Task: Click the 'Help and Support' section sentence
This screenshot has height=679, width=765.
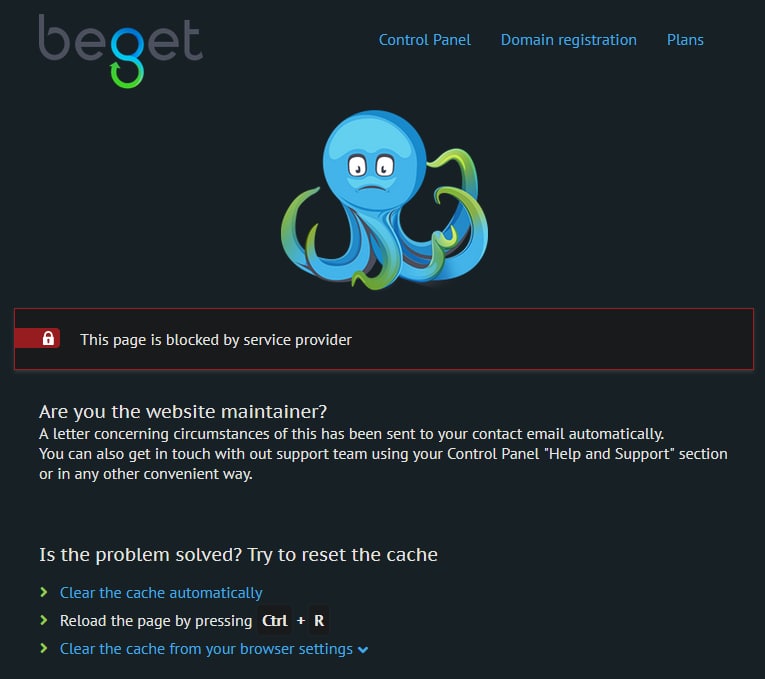Action: 383,464
